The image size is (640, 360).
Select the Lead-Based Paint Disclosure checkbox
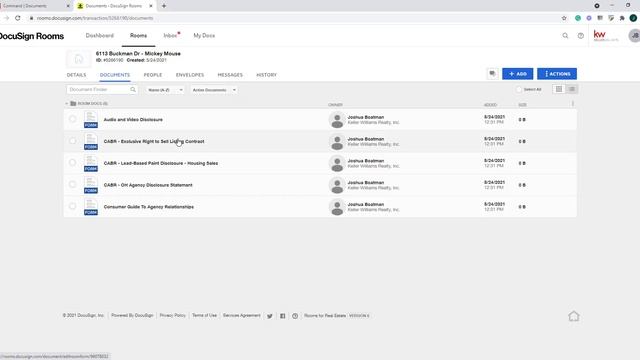72,162
